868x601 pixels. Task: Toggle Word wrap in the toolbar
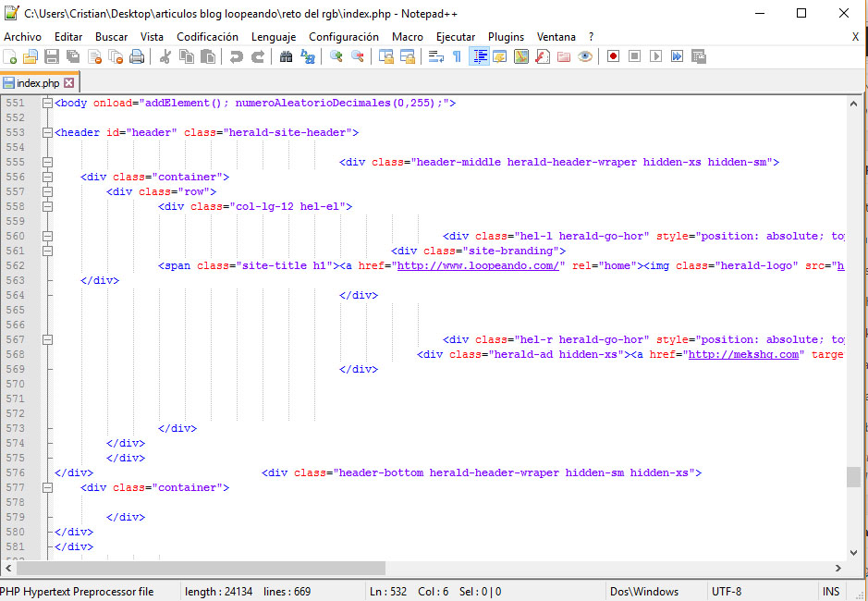point(436,56)
